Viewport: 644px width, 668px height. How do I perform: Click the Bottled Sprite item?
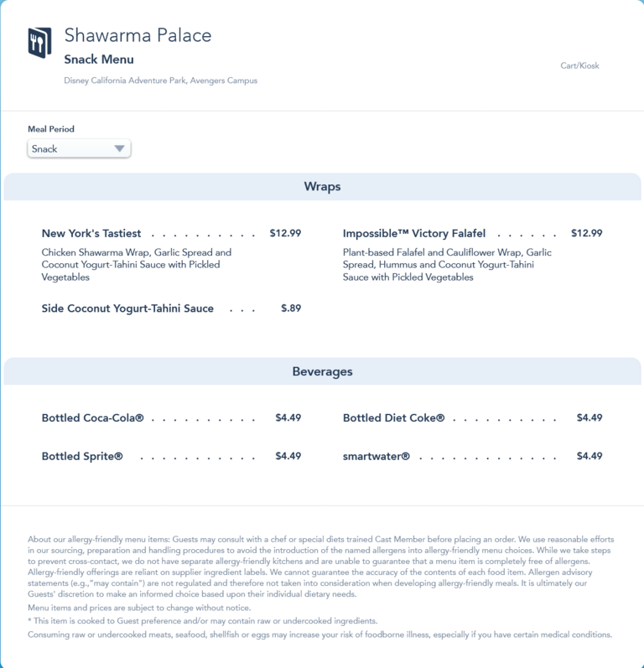tap(82, 456)
